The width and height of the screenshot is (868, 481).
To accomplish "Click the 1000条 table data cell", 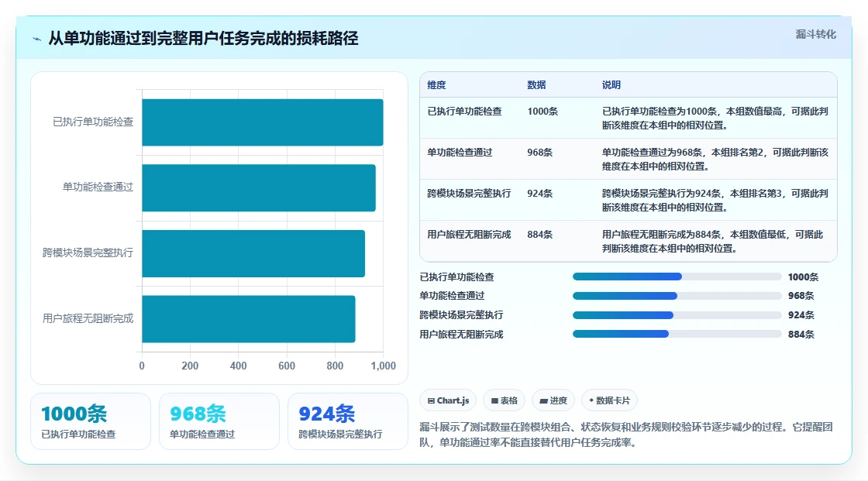I will (x=542, y=112).
